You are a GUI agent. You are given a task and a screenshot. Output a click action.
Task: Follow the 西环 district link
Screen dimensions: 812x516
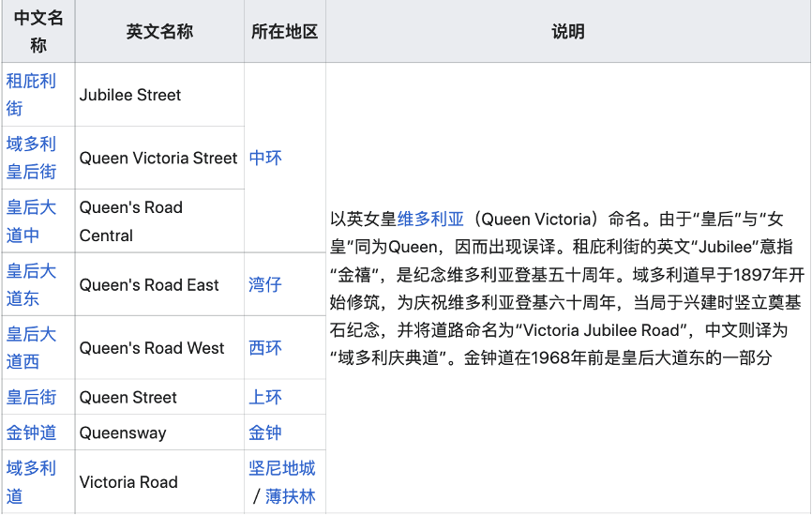(265, 348)
